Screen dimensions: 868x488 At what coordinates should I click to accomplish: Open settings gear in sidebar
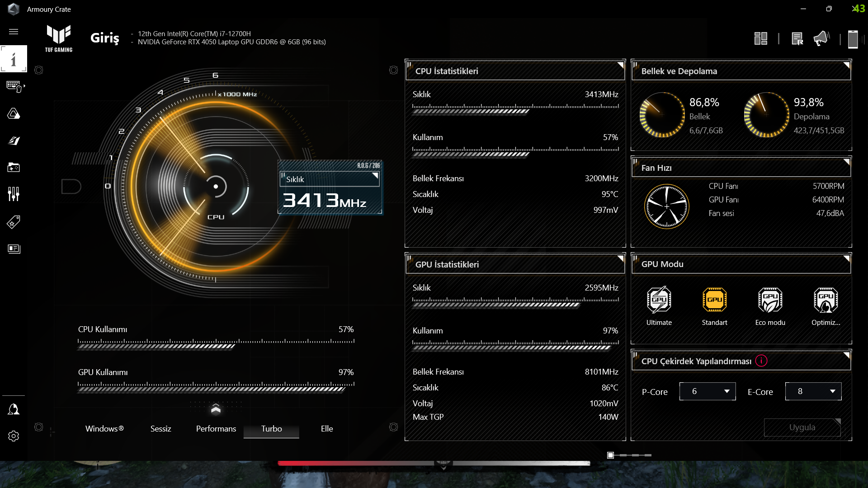pos(14,436)
